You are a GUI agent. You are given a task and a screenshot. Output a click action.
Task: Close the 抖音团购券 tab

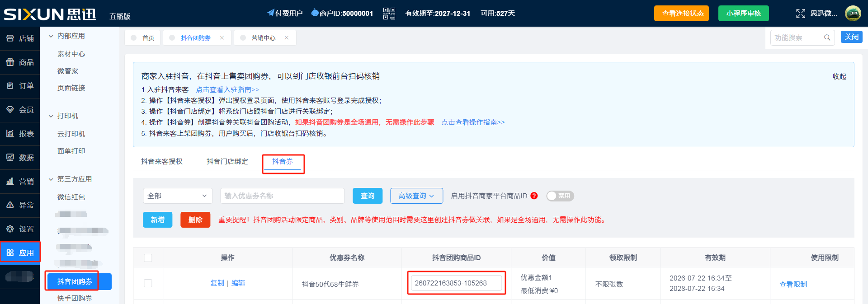coord(222,38)
